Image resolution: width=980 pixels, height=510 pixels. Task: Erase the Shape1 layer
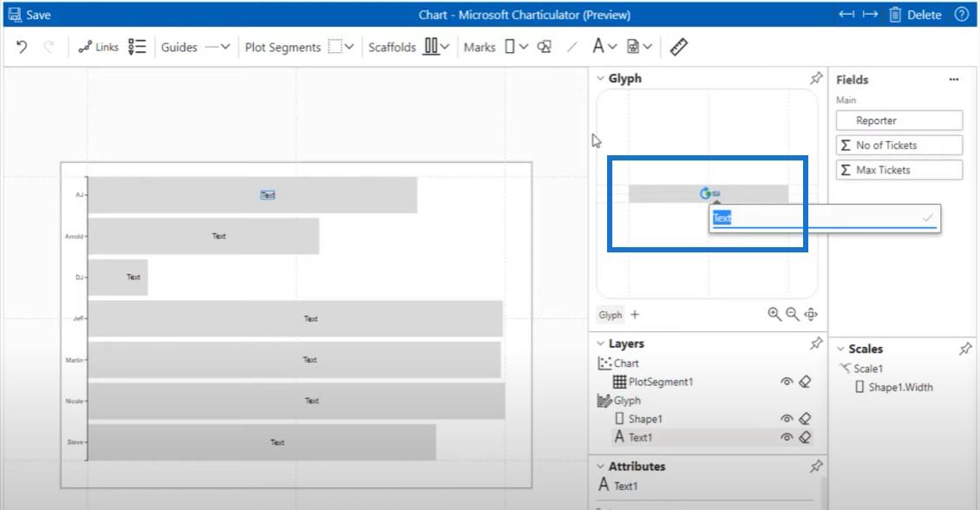click(x=805, y=419)
